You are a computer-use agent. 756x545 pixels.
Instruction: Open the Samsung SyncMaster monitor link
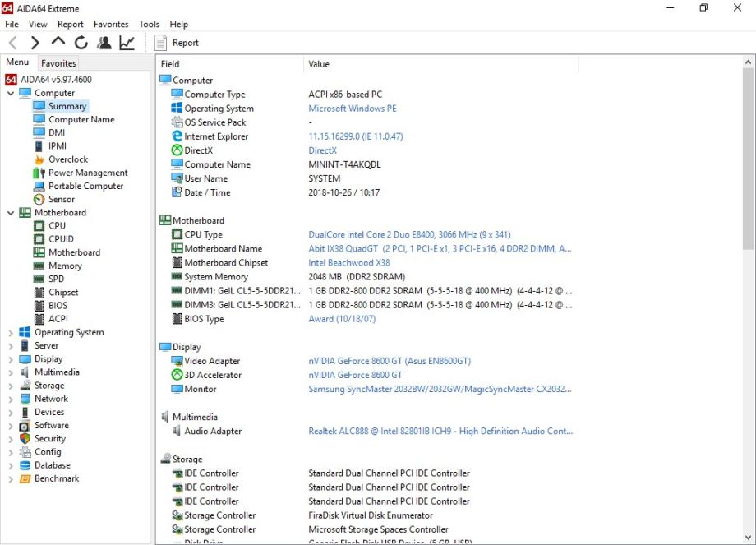[440, 389]
